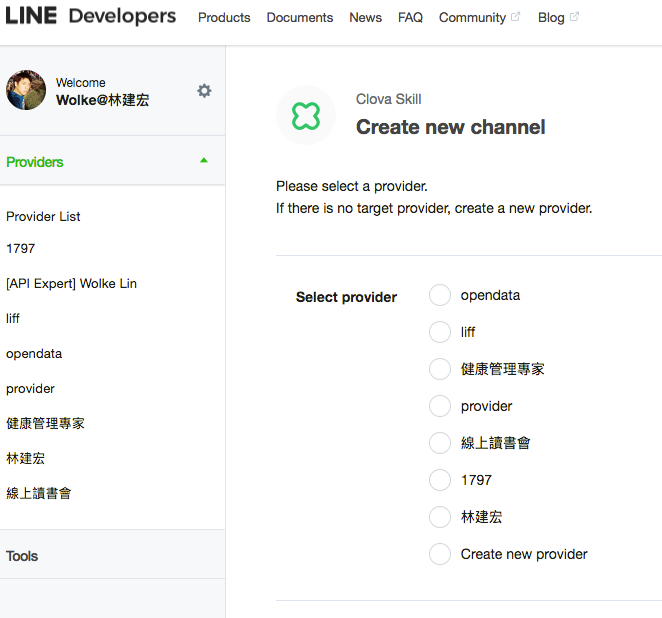
Task: Select the 林建宏 provider radio button
Action: [440, 517]
